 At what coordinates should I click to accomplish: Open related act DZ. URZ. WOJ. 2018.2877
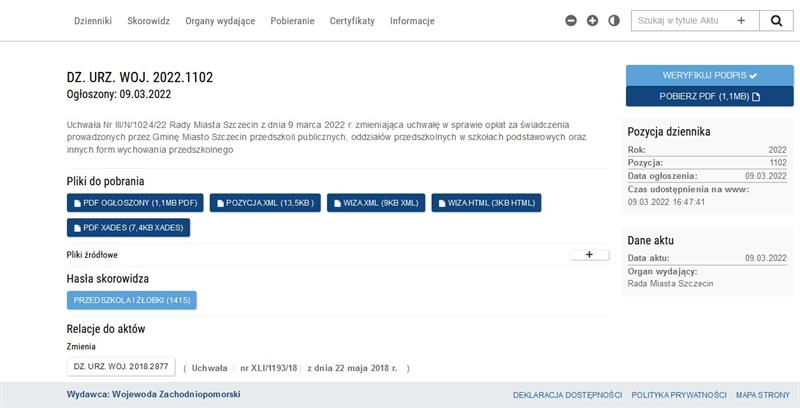(x=121, y=367)
